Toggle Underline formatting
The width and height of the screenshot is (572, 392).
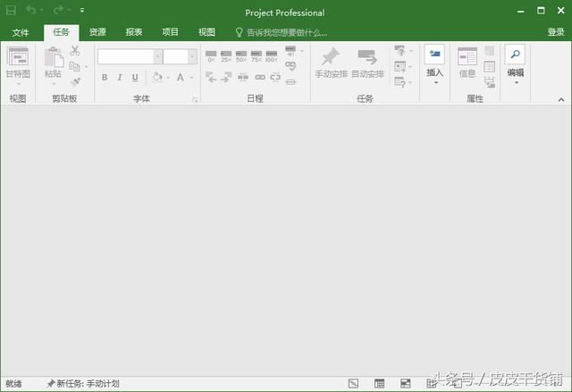pyautogui.click(x=135, y=77)
